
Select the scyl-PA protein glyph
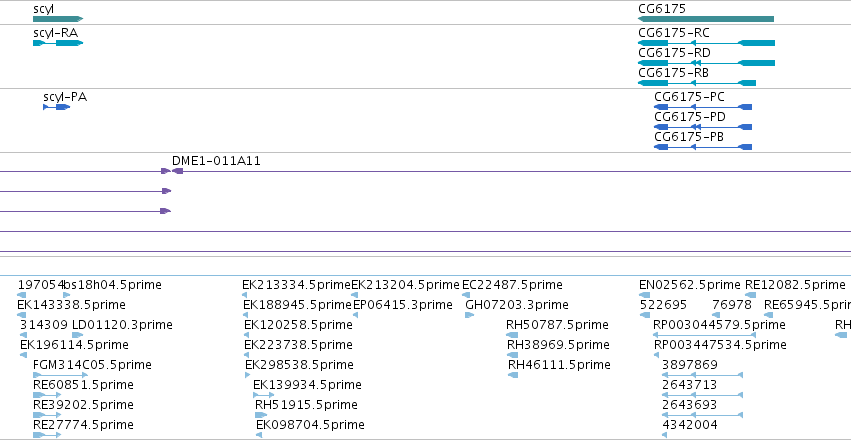(56, 107)
